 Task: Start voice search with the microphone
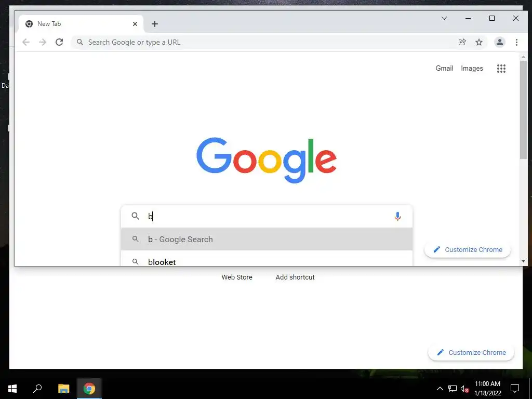397,216
